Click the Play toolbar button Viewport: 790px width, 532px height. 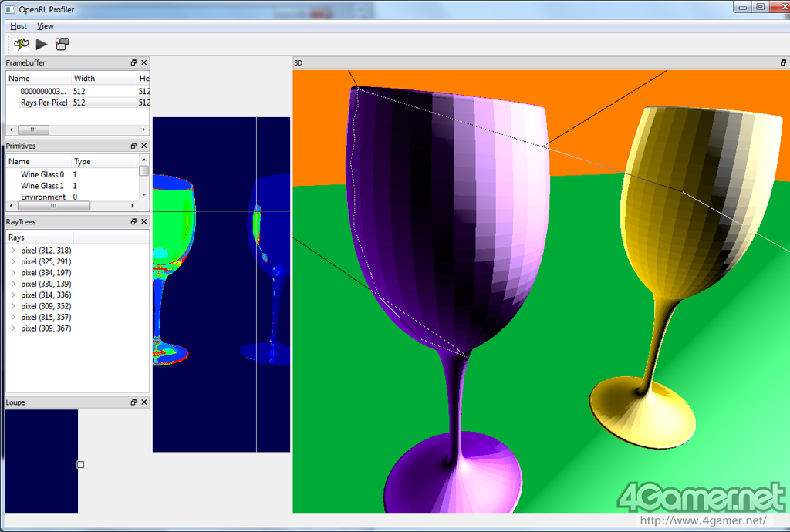click(x=42, y=44)
